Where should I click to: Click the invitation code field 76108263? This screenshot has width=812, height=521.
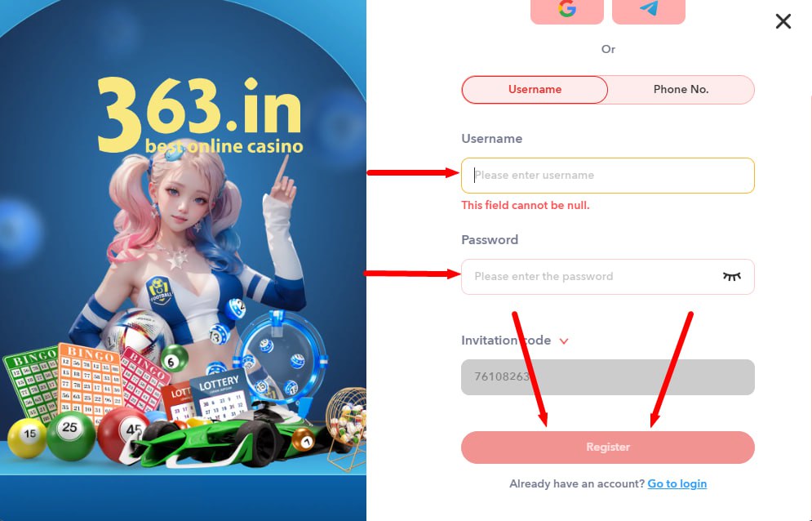[x=607, y=377]
